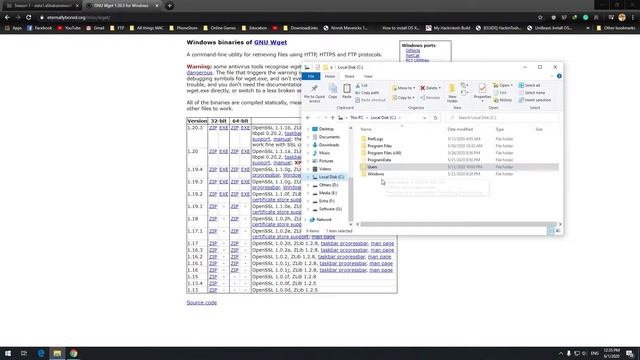Open Copy to dropdown in ribbon
Screen dimensions: 640x360
[x=403, y=98]
